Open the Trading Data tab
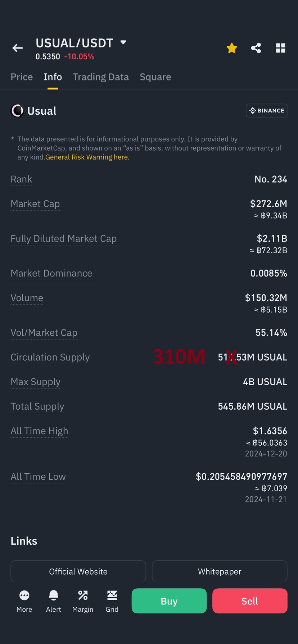Screen dimensions: 298x644 (101, 77)
